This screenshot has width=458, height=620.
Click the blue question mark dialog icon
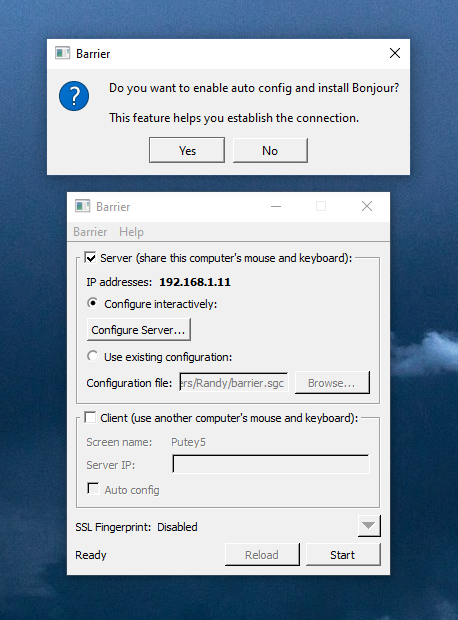[74, 96]
